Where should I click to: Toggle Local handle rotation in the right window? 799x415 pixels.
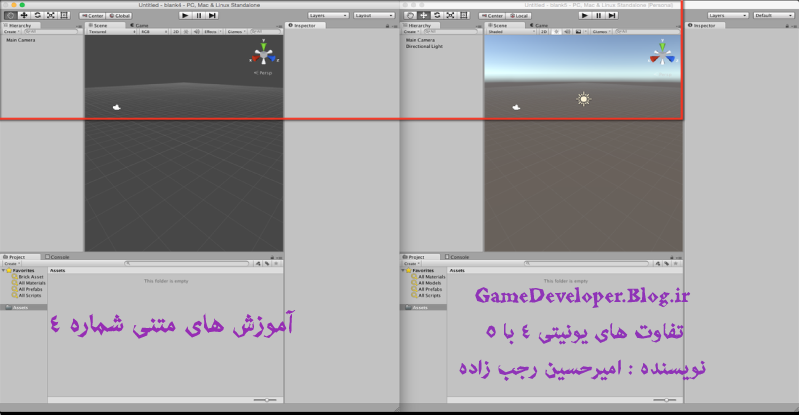pos(519,16)
